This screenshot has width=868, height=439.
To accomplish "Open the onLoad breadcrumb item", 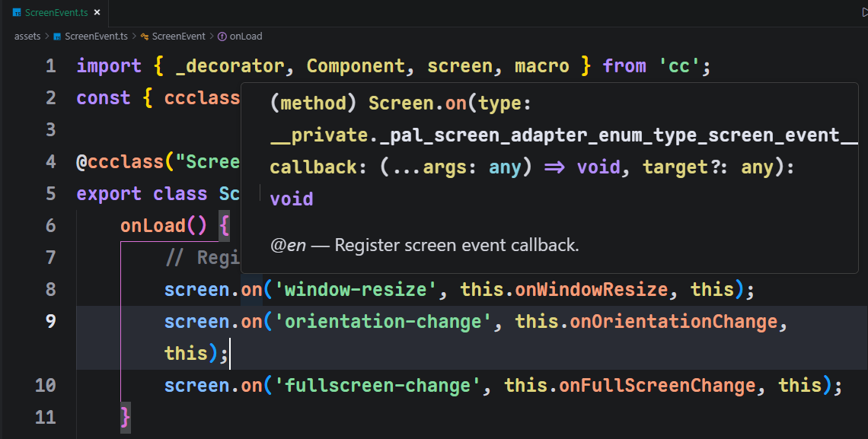I will point(245,36).
